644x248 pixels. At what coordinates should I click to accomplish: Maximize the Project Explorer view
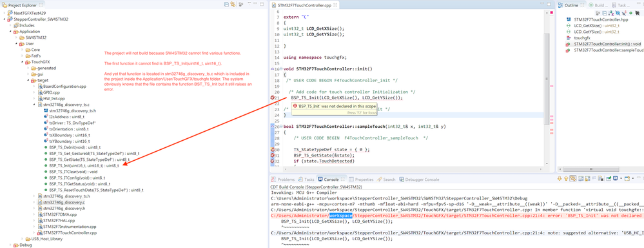pyautogui.click(x=262, y=4)
